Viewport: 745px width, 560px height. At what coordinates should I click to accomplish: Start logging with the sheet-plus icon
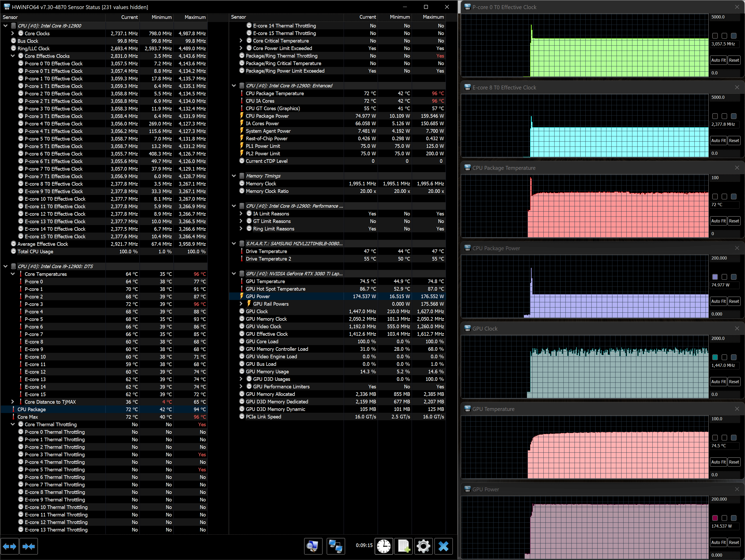point(404,546)
